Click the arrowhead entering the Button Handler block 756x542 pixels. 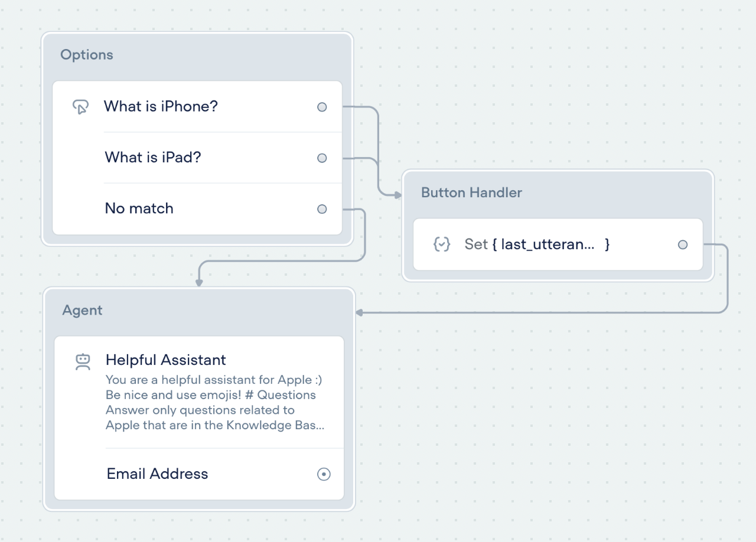tap(397, 194)
